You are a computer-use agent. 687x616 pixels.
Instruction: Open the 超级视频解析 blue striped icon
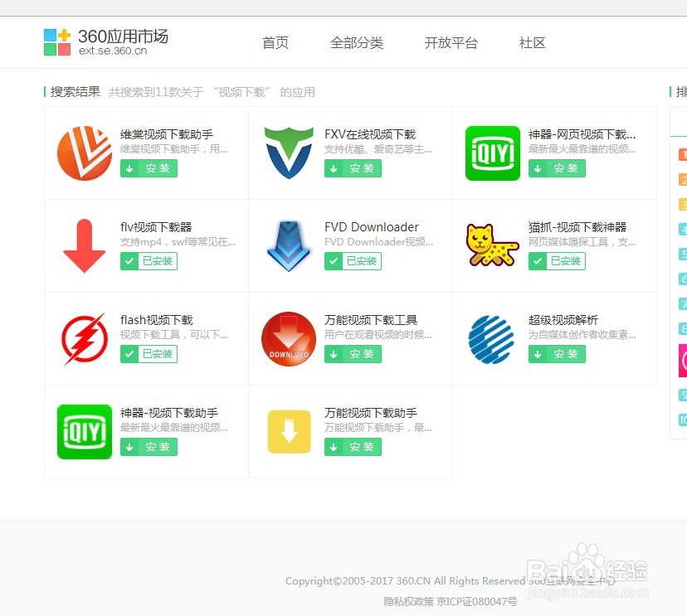click(x=491, y=339)
